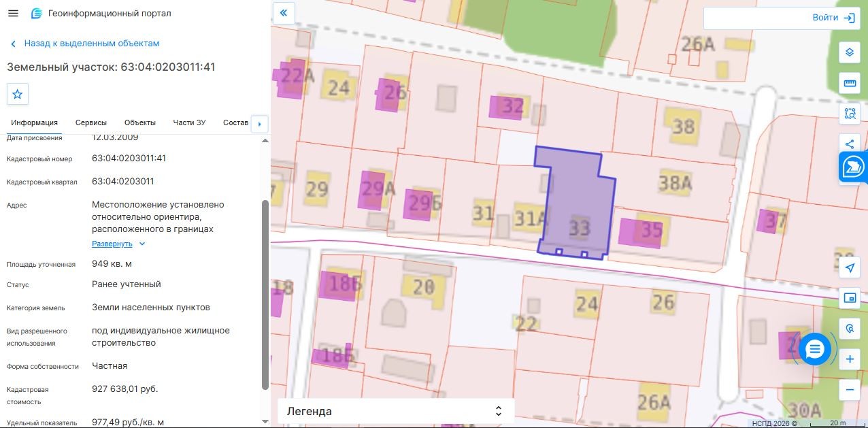Viewport: 868px width, 428px height.
Task: Collapse the side panel with double chevron
Action: (x=284, y=12)
